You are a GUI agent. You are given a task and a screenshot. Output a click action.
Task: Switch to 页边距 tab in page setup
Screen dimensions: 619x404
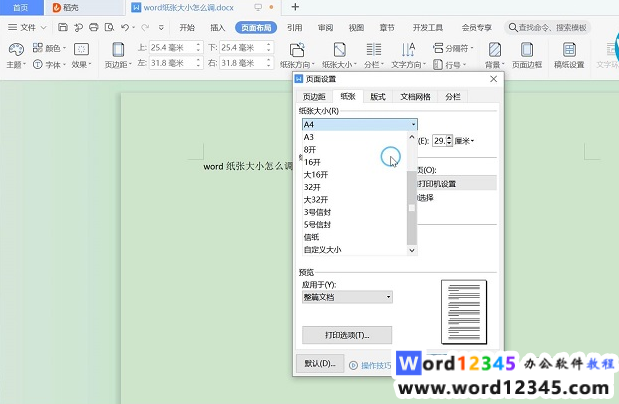(x=314, y=97)
